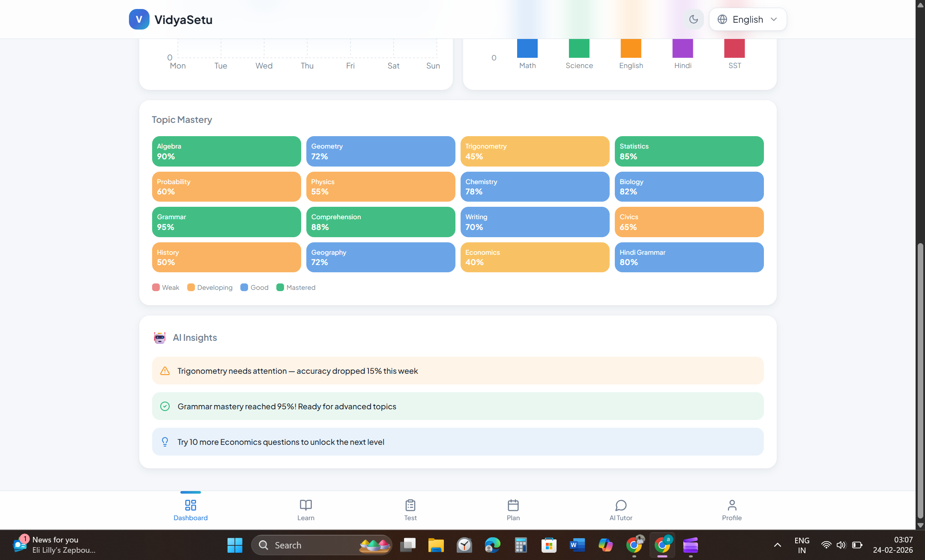The image size is (925, 560).
Task: Select the Algebra 90% mastery tile
Action: click(226, 151)
